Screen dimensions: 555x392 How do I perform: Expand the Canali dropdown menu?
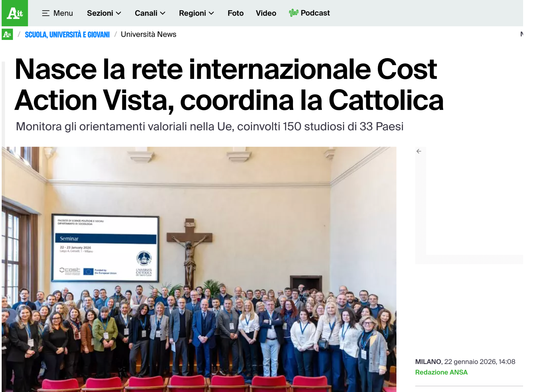146,13
